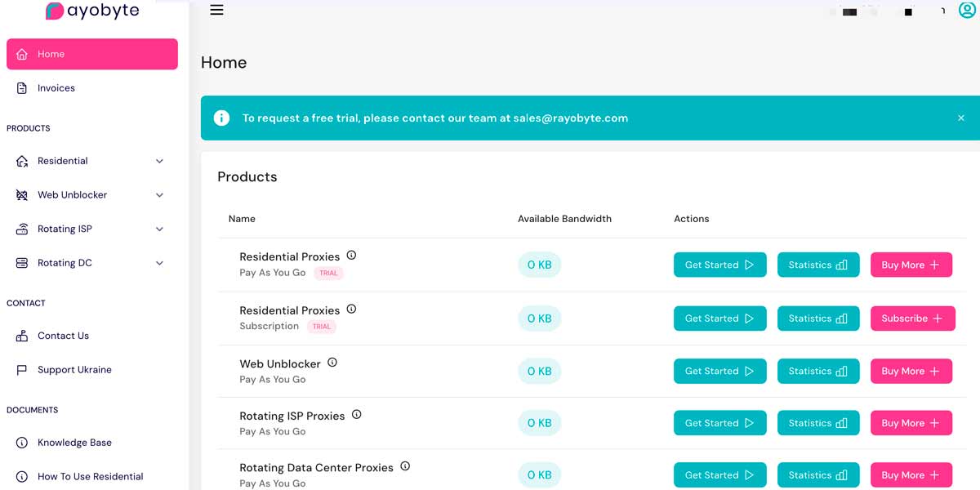Image resolution: width=980 pixels, height=490 pixels.
Task: Open the user profile avatar icon
Action: click(967, 10)
